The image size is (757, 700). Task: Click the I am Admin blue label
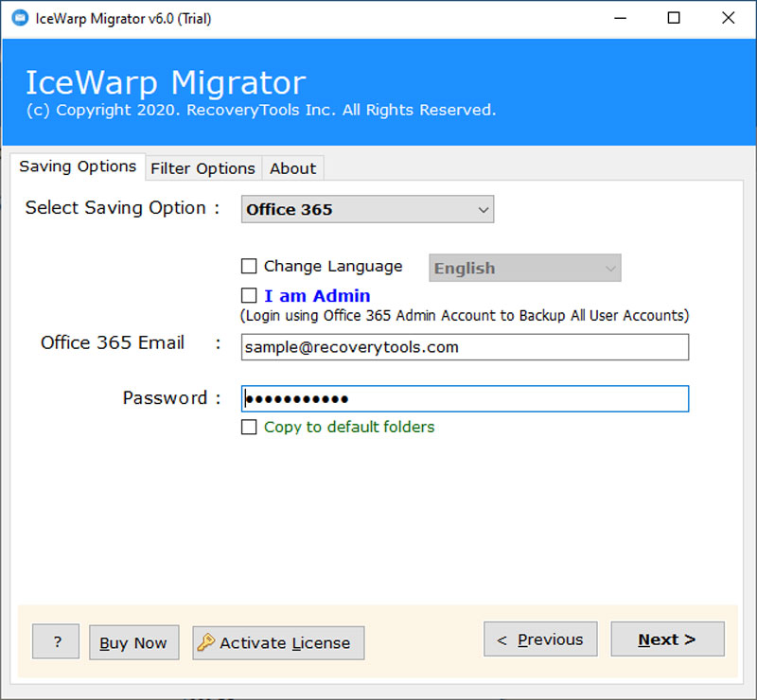[x=317, y=295]
